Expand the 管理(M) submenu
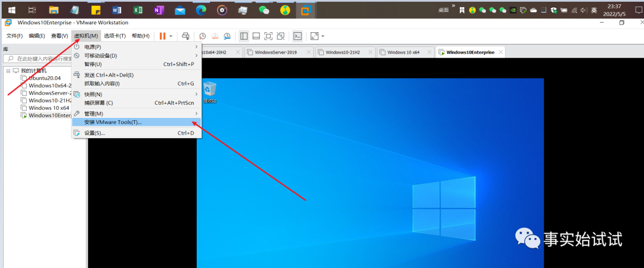 [x=137, y=114]
